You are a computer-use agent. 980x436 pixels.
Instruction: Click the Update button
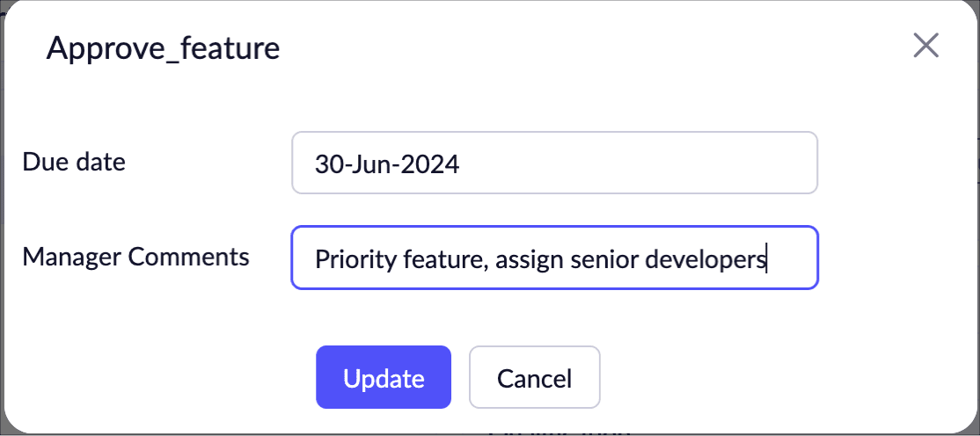click(x=384, y=377)
